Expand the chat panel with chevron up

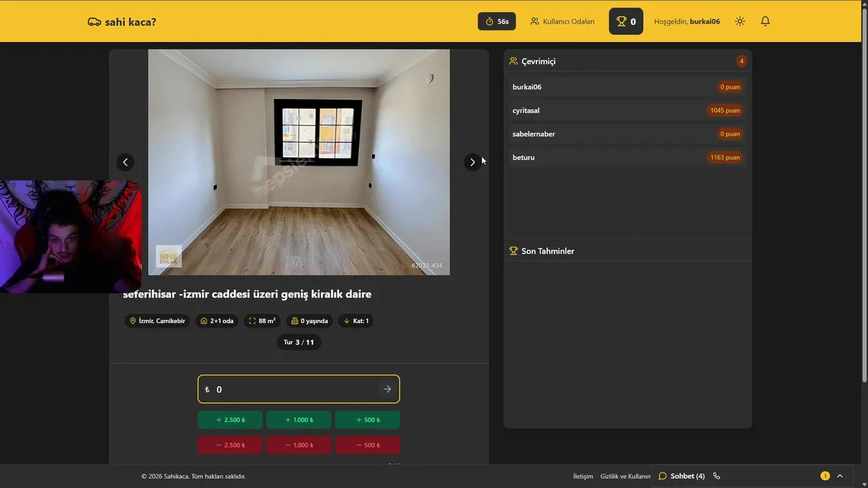click(840, 476)
